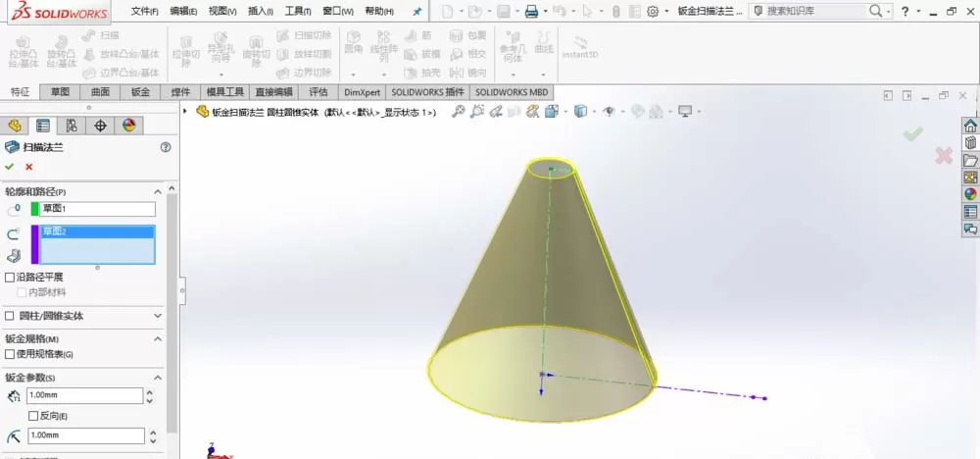Collapse the 钣金参数 section
The image size is (980, 459).
pyautogui.click(x=158, y=378)
